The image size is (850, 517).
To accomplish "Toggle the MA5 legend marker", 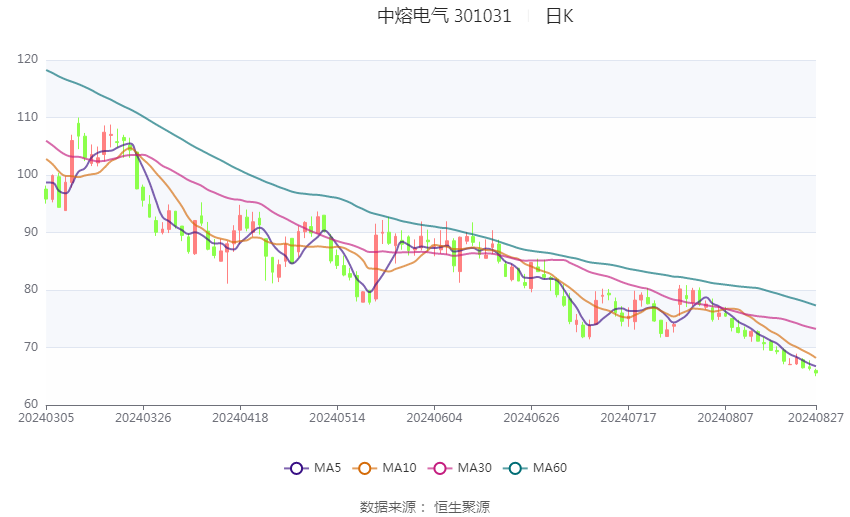I will click(x=296, y=468).
